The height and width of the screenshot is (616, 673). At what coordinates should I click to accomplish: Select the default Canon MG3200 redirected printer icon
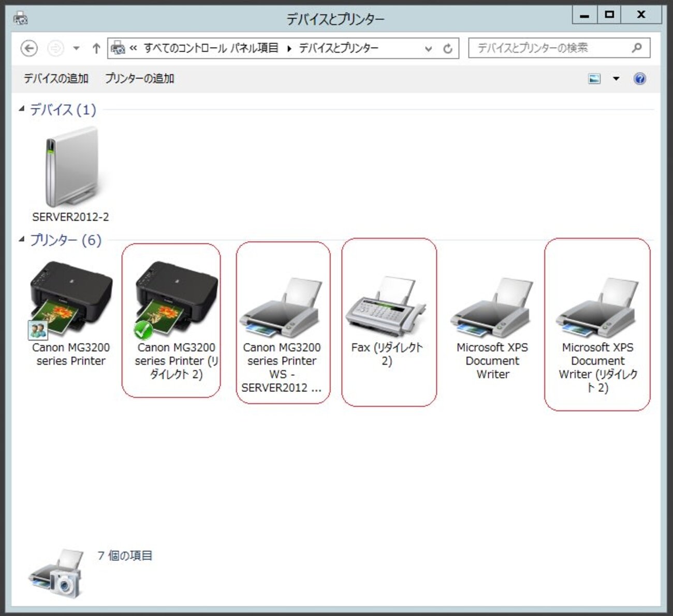176,299
